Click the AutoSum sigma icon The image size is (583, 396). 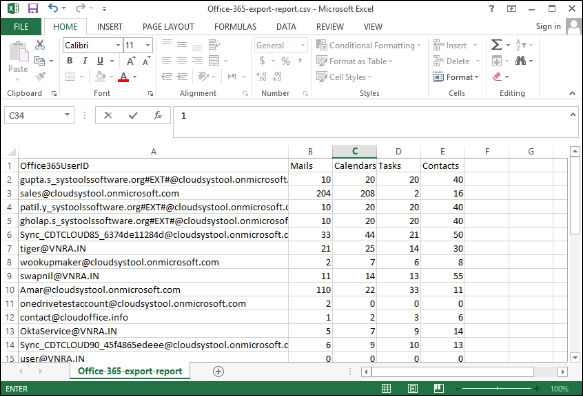click(496, 45)
